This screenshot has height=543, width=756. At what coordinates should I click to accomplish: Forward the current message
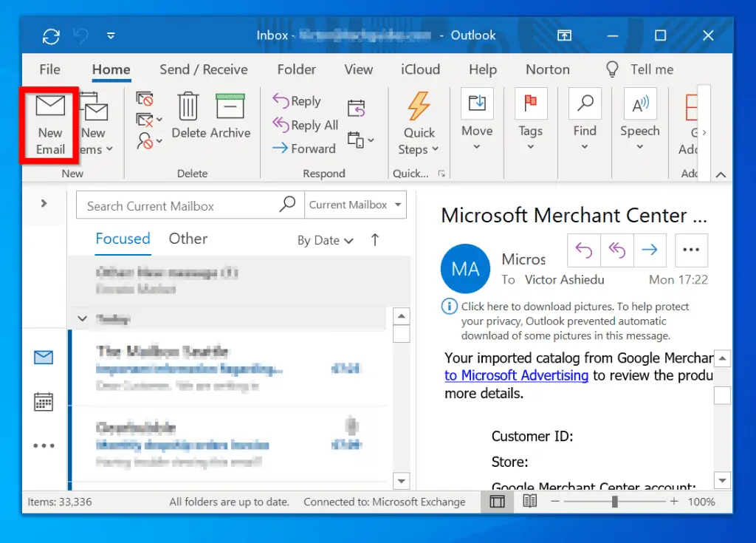[x=305, y=148]
